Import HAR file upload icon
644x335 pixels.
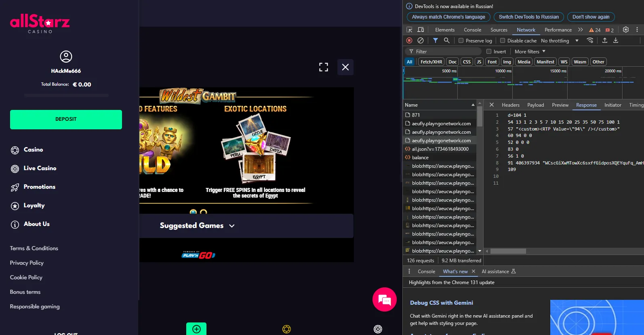pos(605,40)
